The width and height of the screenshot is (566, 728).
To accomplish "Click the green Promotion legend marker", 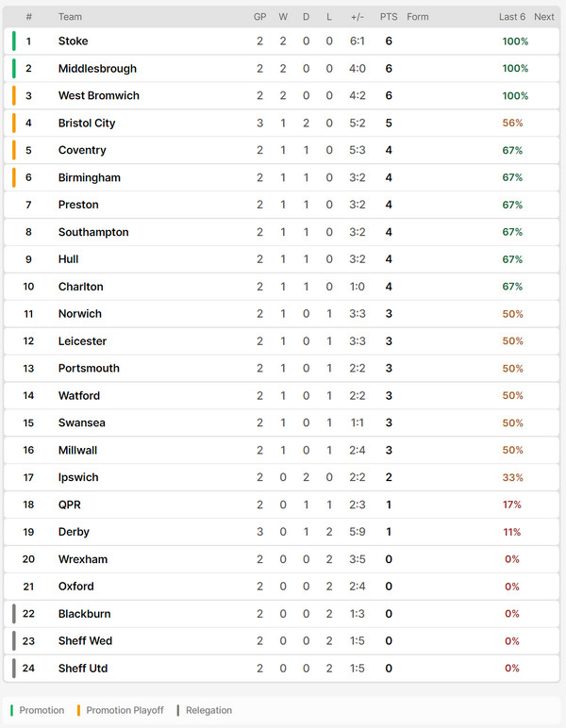I will [11, 710].
